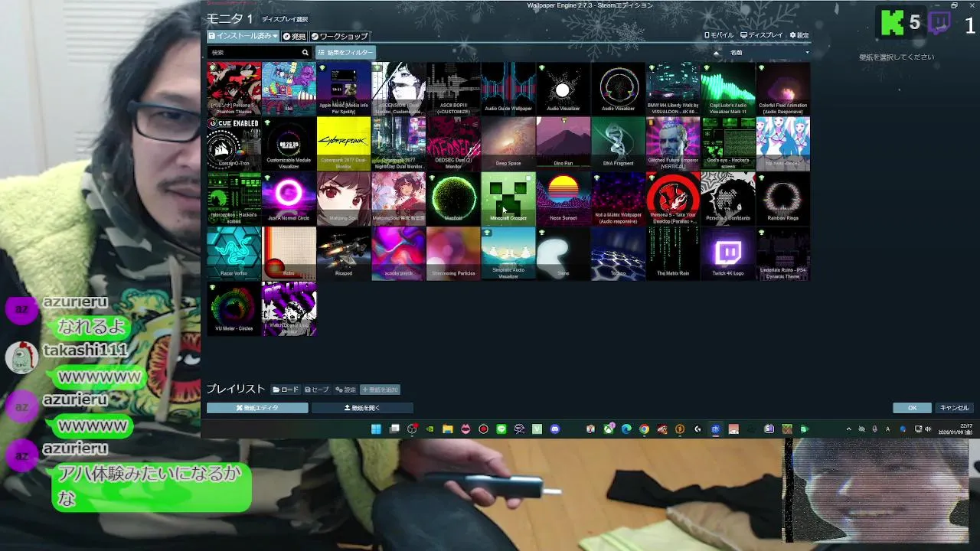Click the 壁紙を追加 add wallpaper button

pyautogui.click(x=380, y=390)
